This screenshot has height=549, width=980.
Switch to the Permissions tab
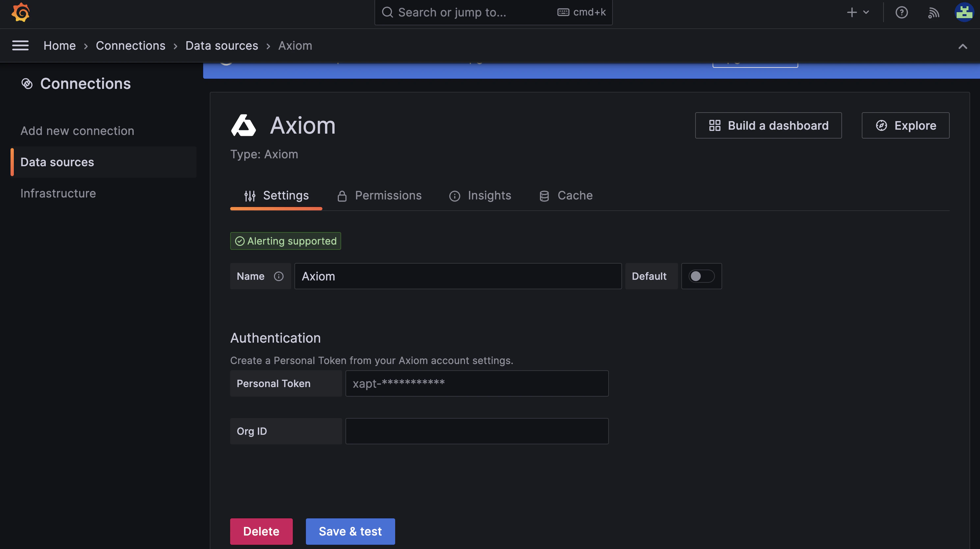(x=380, y=196)
